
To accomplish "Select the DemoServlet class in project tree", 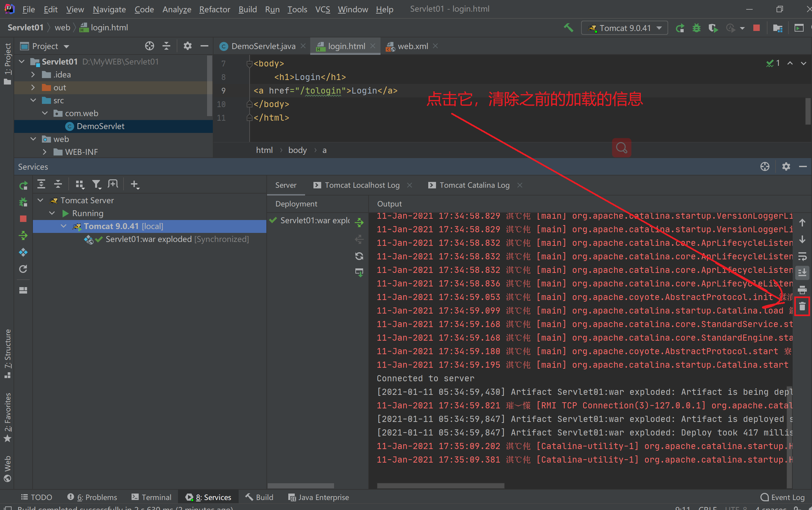I will pyautogui.click(x=100, y=126).
